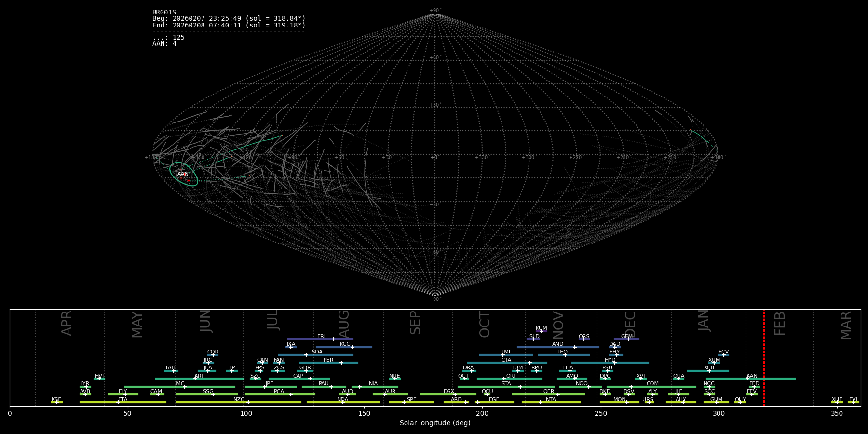Image resolution: width=868 pixels, height=434 pixels.
Task: Select the LEO shower label
Action: coord(562,352)
